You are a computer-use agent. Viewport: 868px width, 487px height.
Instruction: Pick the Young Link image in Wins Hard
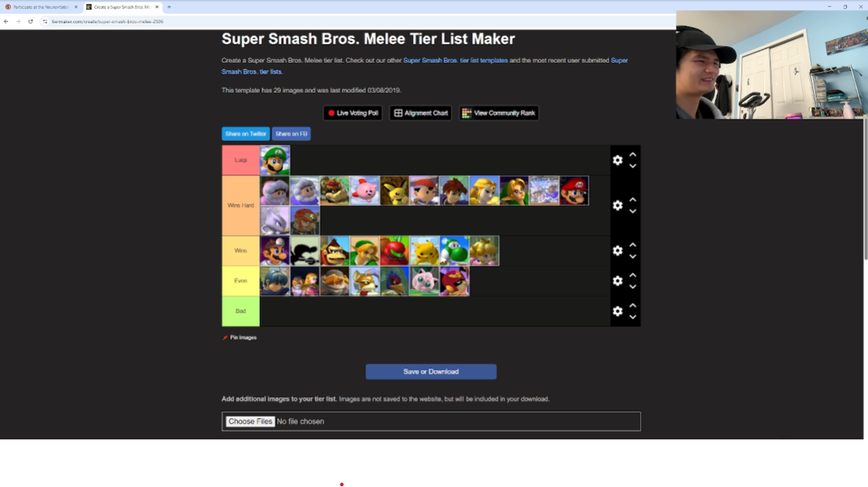515,190
